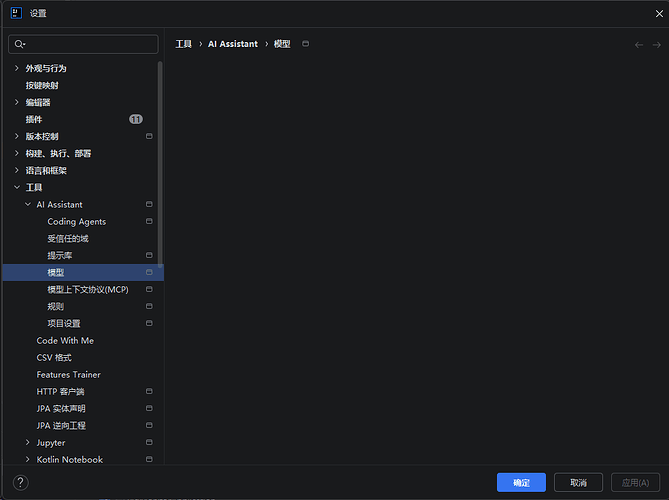This screenshot has height=500, width=669.
Task: Close the settings dialog with X
Action: coord(659,14)
